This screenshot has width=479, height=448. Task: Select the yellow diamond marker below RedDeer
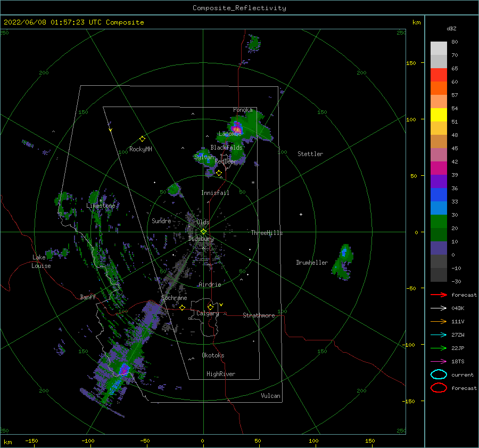pos(219,173)
